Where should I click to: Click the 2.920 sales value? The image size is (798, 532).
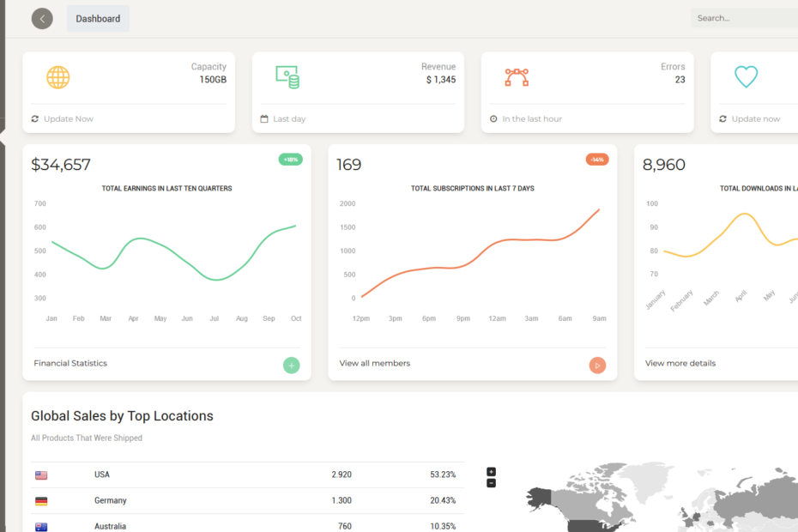[342, 475]
